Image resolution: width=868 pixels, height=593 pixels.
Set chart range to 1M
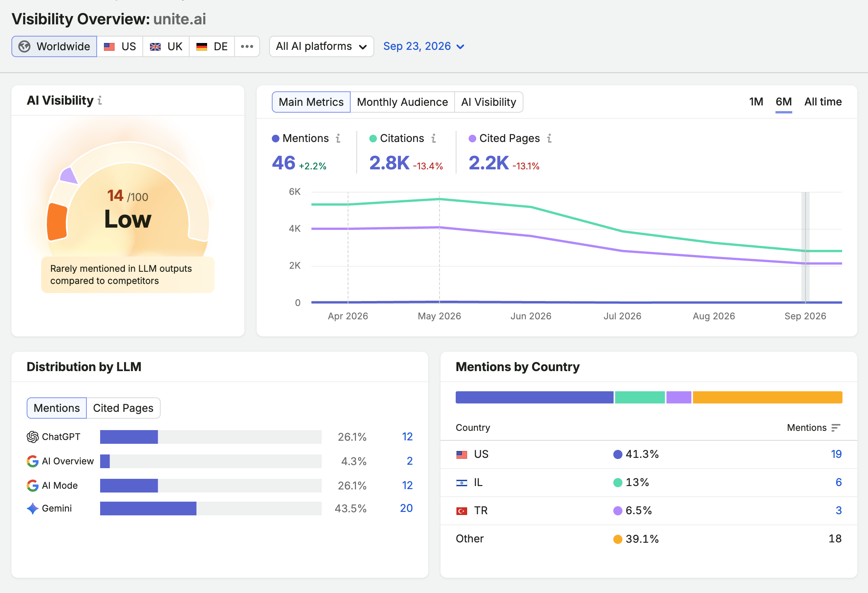pos(756,102)
